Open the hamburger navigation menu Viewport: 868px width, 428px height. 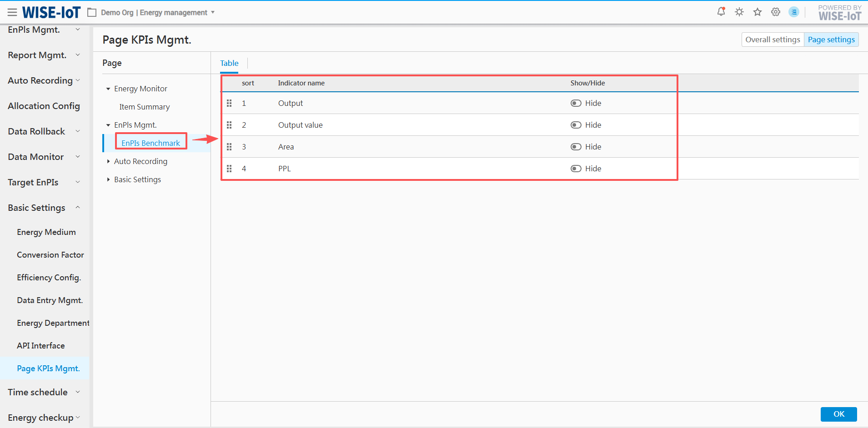(12, 12)
